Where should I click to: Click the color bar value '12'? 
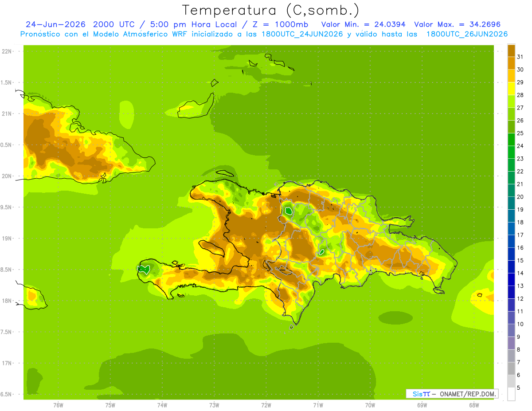tap(520, 298)
